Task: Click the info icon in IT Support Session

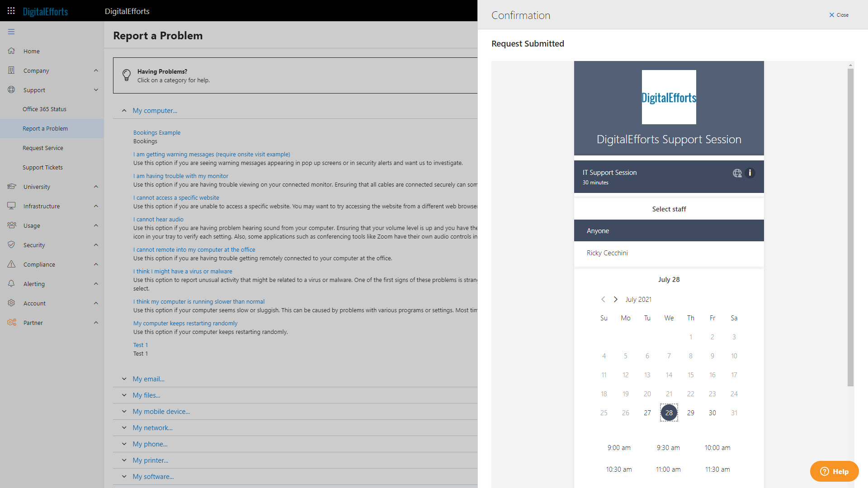Action: pos(750,173)
